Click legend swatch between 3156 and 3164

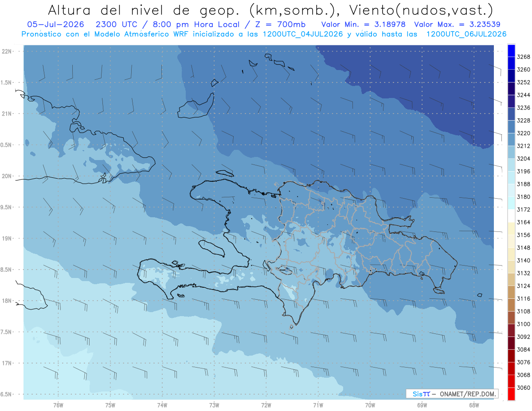(x=511, y=228)
